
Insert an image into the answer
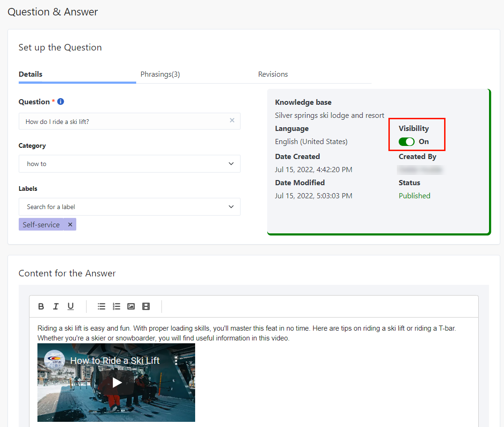click(x=131, y=306)
